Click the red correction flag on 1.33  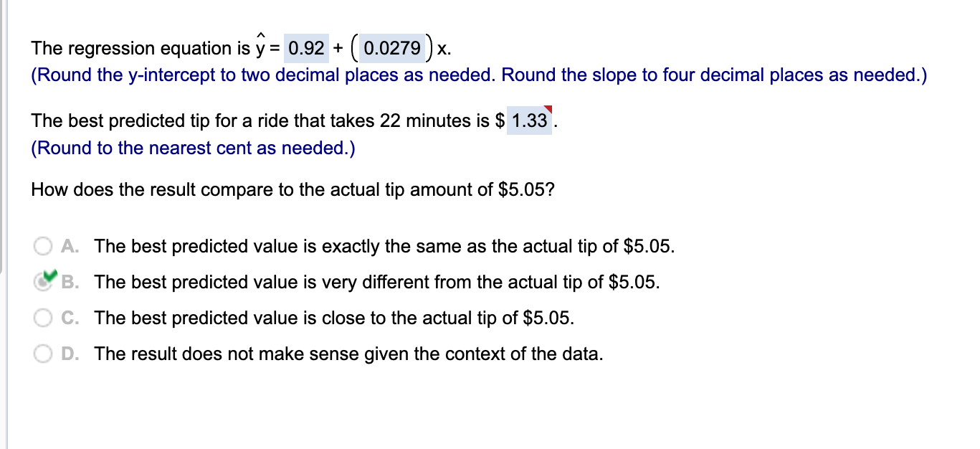[548, 109]
